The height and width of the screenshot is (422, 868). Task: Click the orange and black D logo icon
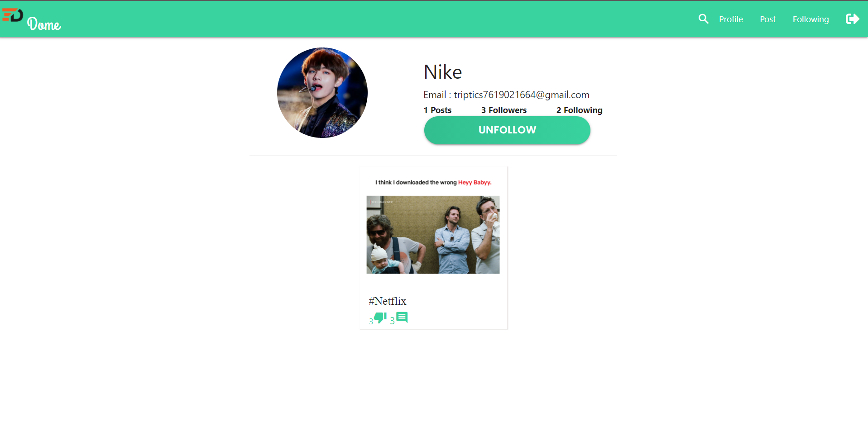tap(12, 15)
